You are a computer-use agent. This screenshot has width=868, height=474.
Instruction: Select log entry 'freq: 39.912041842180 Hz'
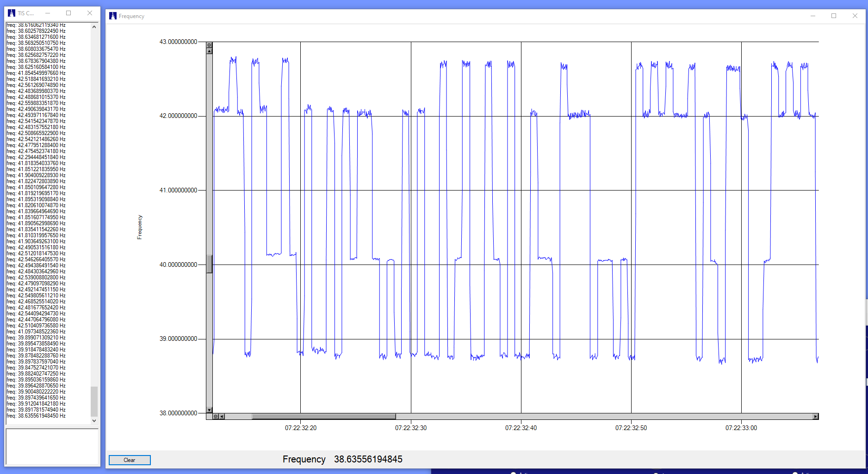tap(36, 404)
